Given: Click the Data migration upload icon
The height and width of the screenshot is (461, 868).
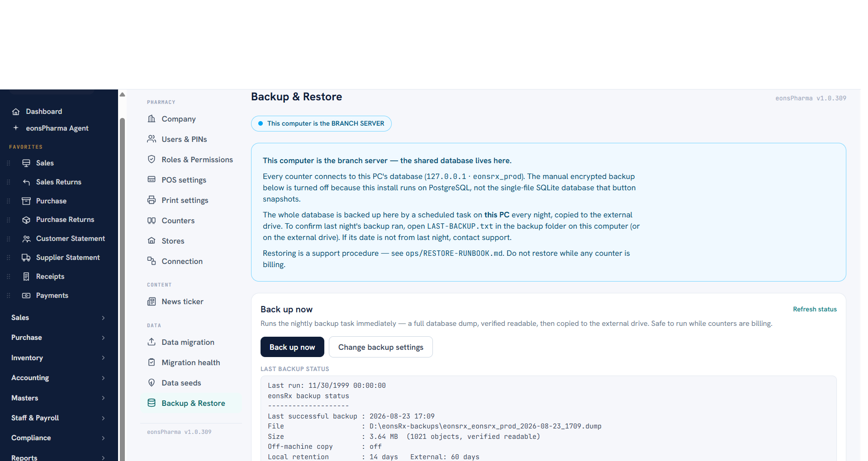Looking at the screenshot, I should (x=152, y=342).
